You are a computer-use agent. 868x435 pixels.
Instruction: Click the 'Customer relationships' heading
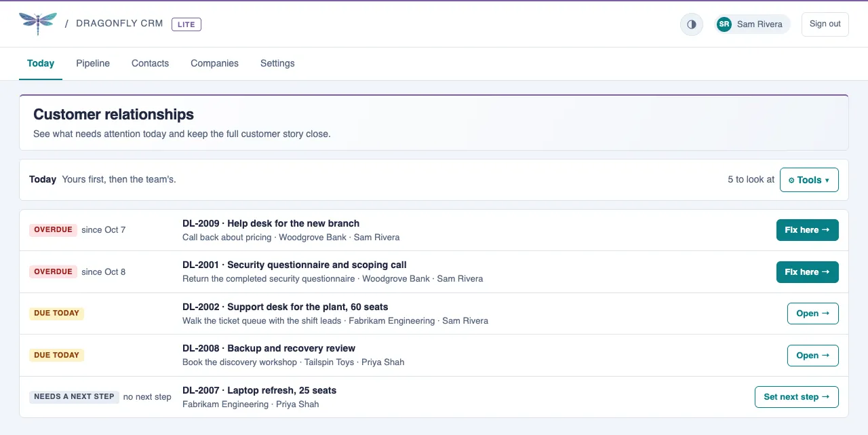[113, 114]
